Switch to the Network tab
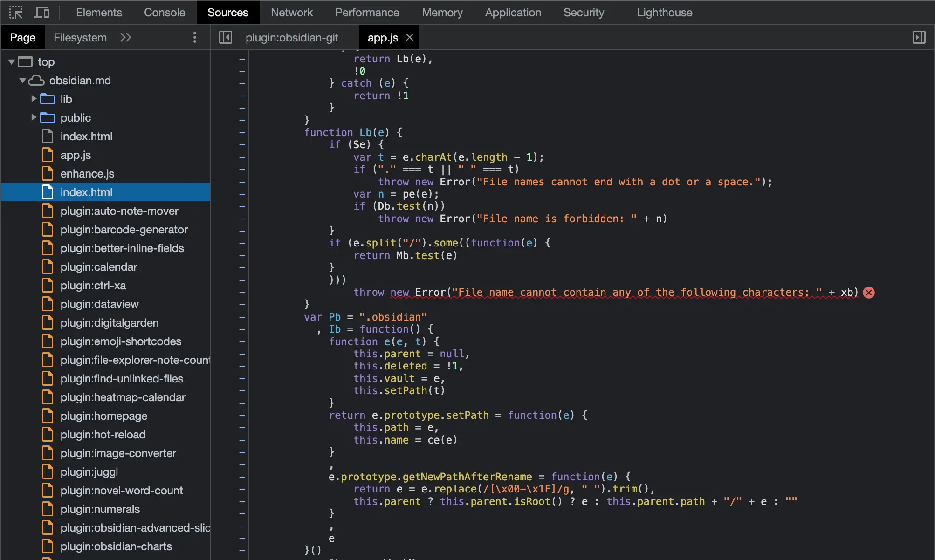Image resolution: width=935 pixels, height=560 pixels. (292, 12)
